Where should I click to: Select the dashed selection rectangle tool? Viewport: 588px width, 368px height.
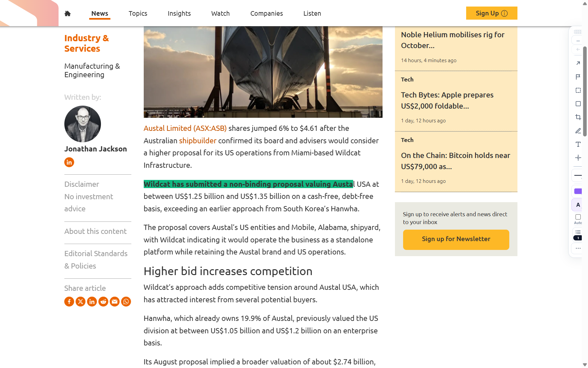pyautogui.click(x=578, y=90)
